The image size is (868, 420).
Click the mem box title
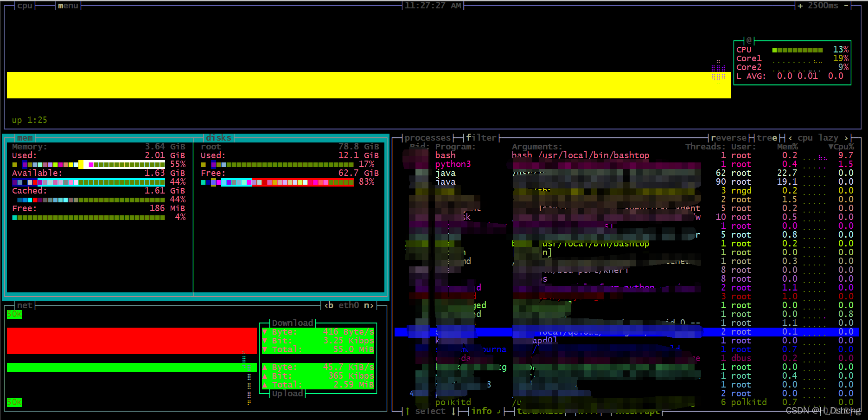[25, 138]
